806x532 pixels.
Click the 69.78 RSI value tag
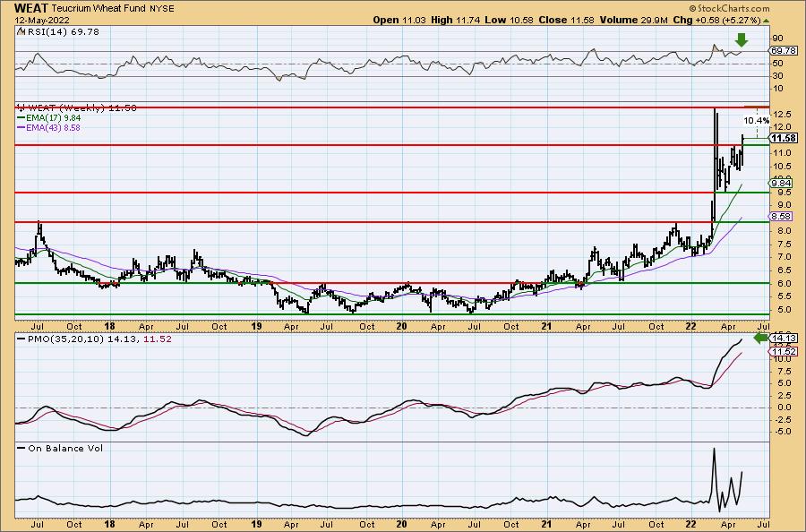click(x=785, y=50)
